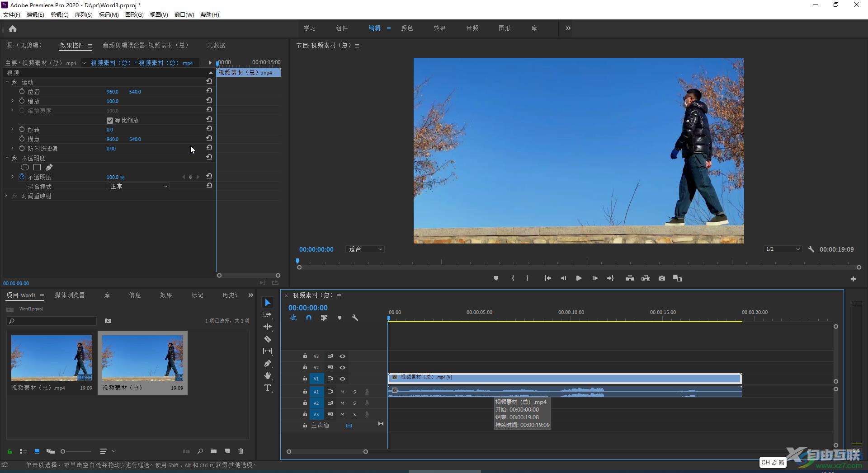Toggle Snap in timeline
This screenshot has width=868, height=473.
click(308, 318)
